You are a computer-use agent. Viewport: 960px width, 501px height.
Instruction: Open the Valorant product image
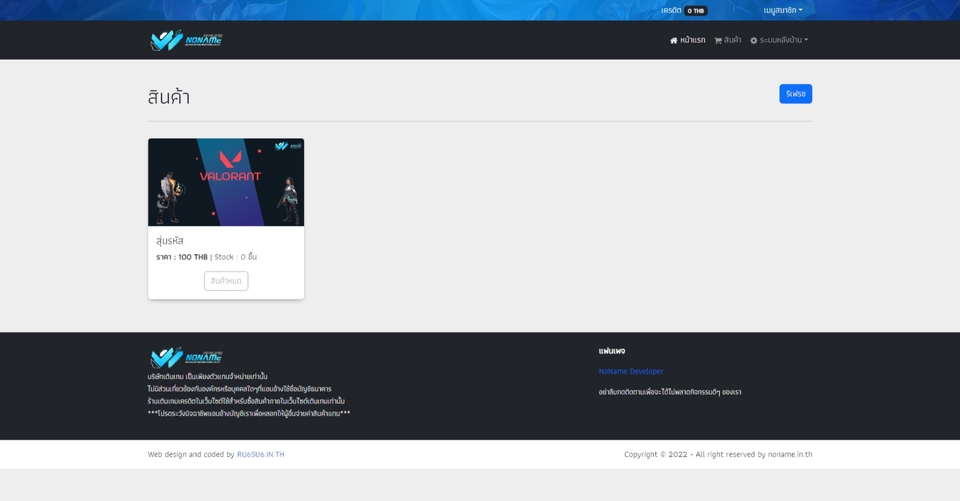(226, 182)
